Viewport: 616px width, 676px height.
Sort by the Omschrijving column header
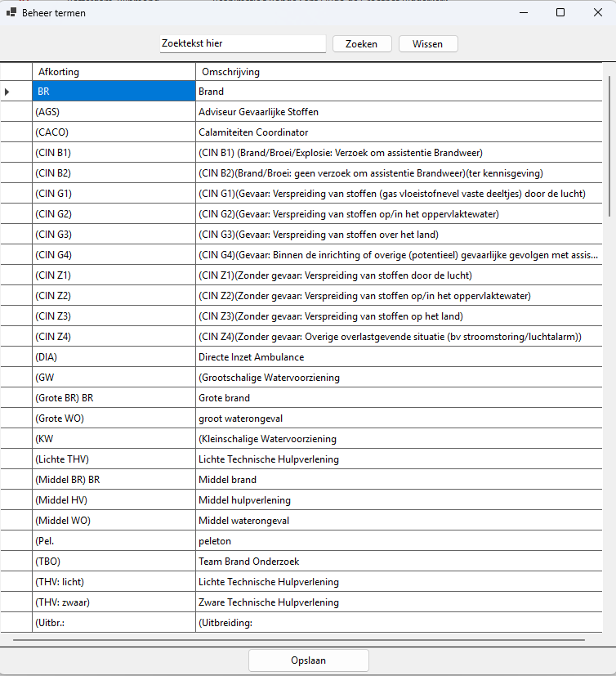[399, 72]
